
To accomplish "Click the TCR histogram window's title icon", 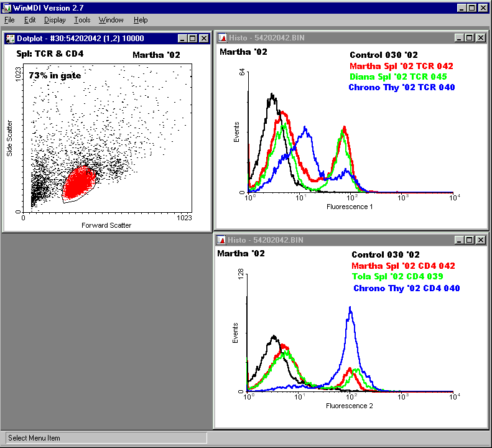I will 223,38.
